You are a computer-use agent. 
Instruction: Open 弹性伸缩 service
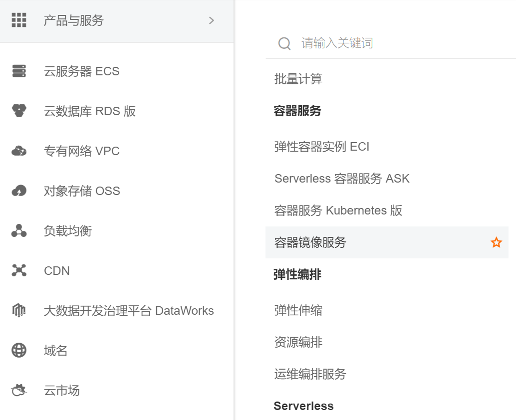click(x=298, y=310)
